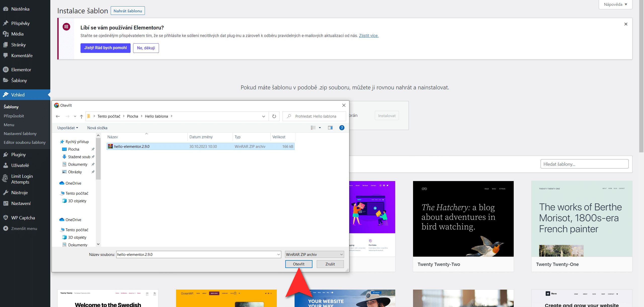
Task: Click the refresh icon next to address bar
Action: point(274,116)
